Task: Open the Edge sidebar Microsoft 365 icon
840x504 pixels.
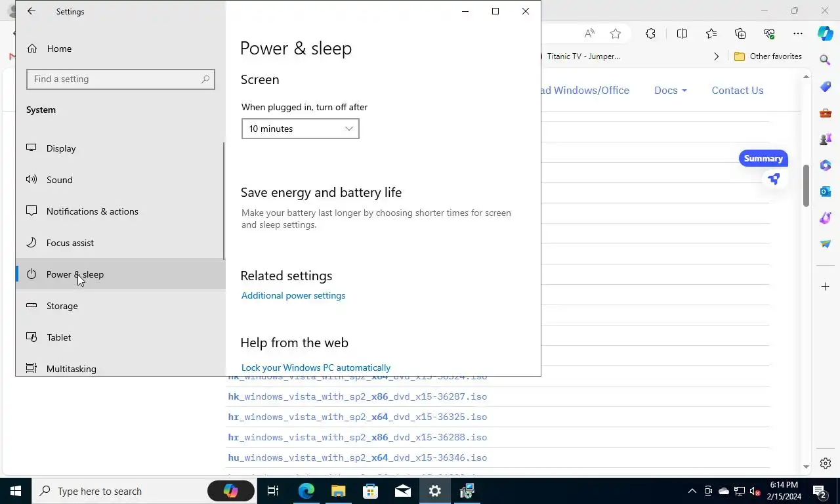Action: coord(826,165)
